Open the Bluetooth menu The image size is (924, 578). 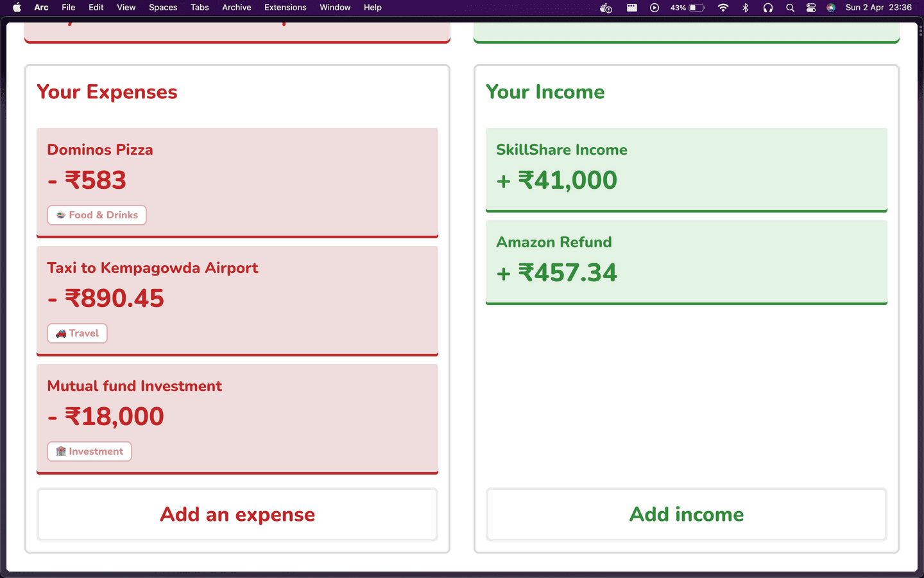[x=746, y=8]
